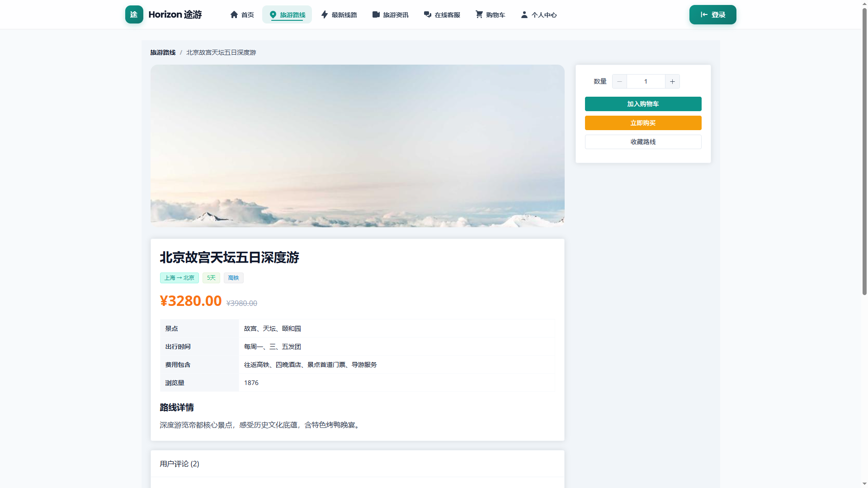The image size is (868, 488).
Task: Open the 在线客服 menu item
Action: pyautogui.click(x=442, y=14)
